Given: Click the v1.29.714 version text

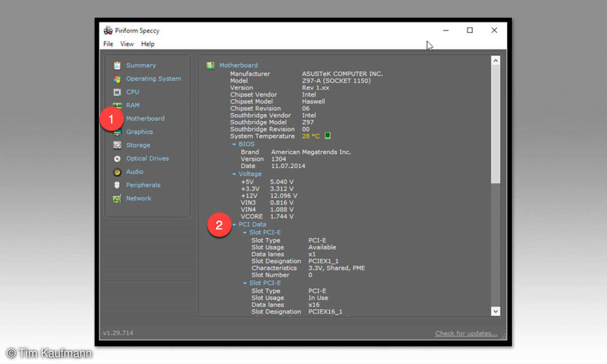Looking at the screenshot, I should point(118,333).
